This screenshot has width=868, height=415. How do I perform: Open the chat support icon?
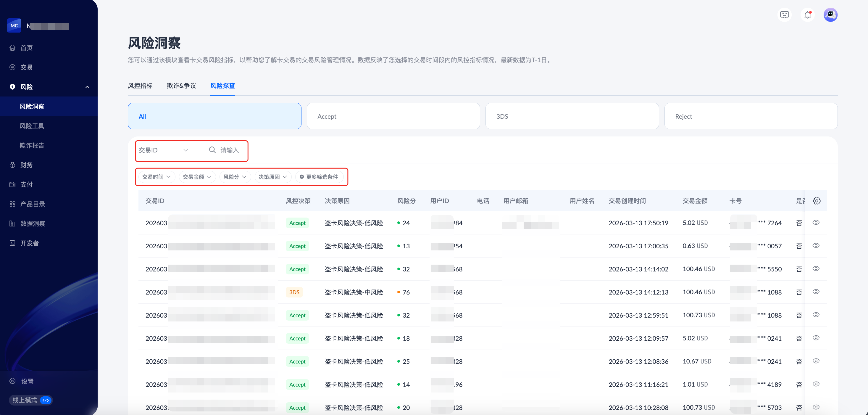click(785, 15)
